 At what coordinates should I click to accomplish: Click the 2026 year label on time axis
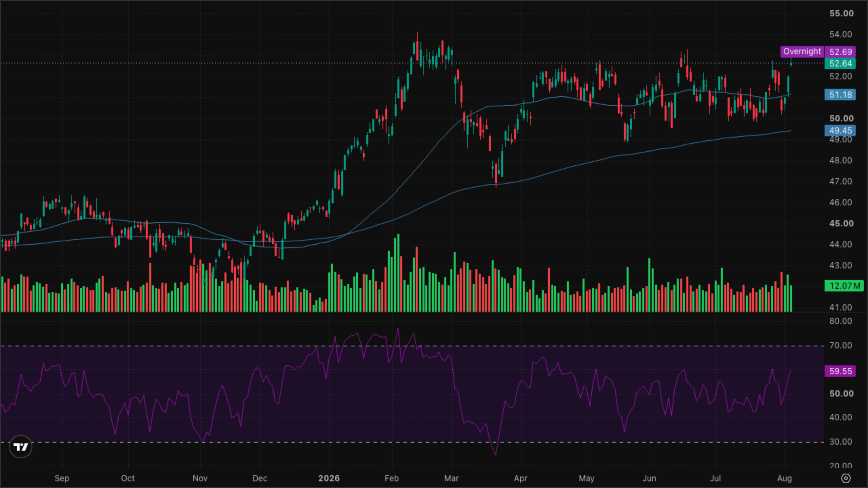pyautogui.click(x=329, y=479)
